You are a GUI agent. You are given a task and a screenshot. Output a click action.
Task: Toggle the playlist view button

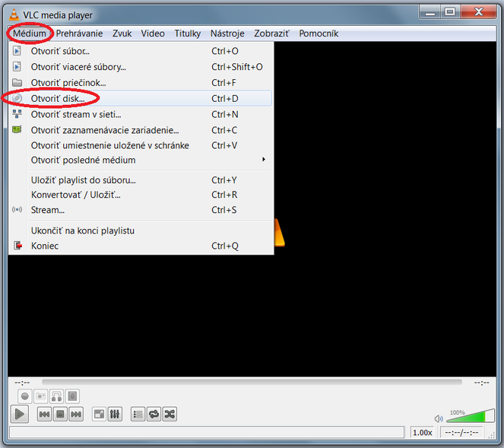click(x=138, y=415)
